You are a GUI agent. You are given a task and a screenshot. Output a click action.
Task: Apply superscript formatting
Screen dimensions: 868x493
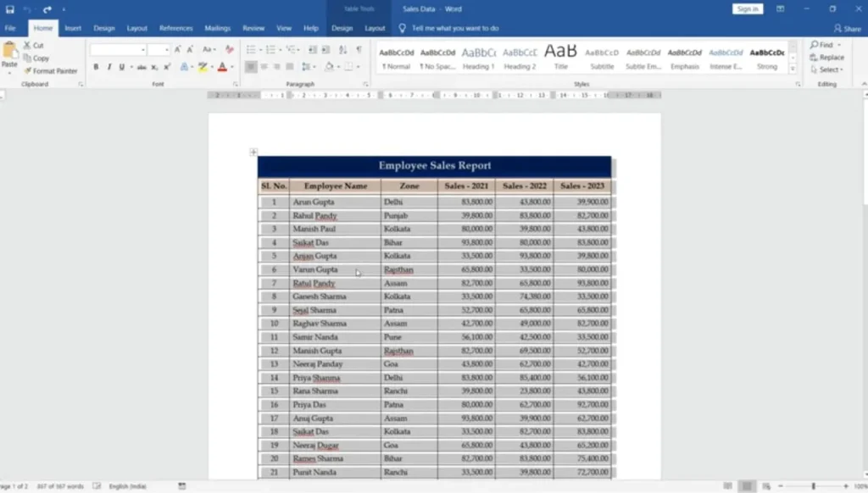tap(167, 67)
